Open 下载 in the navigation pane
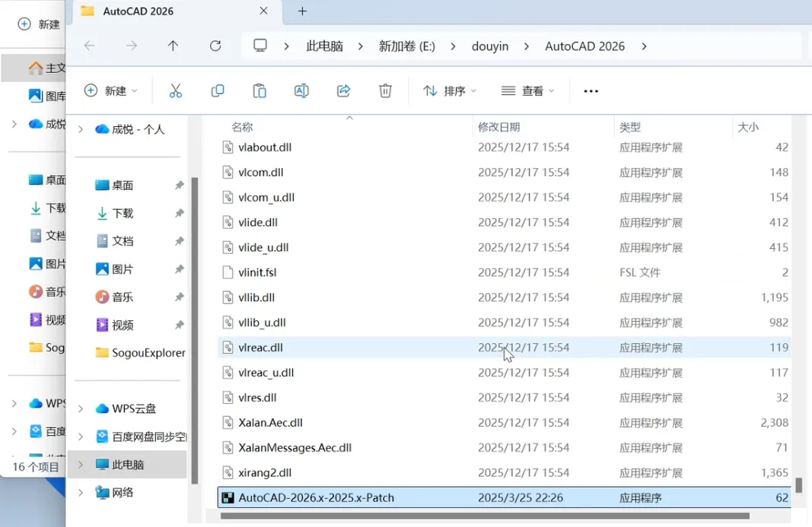This screenshot has width=812, height=527. [123, 213]
